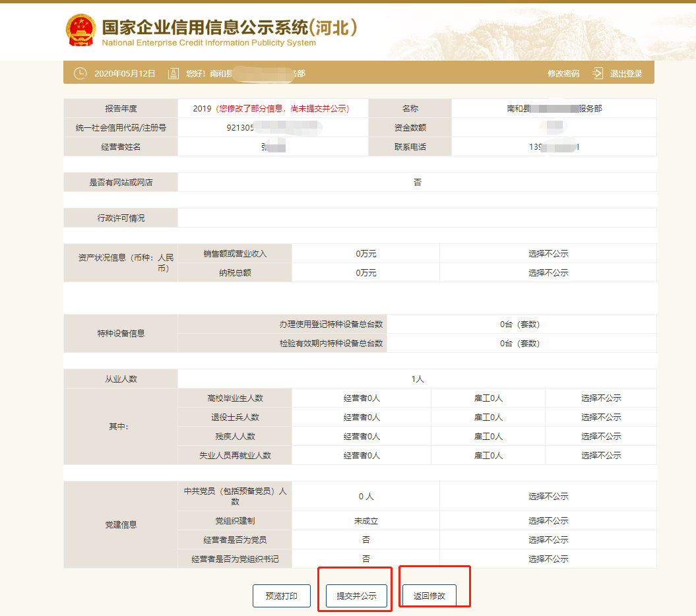This screenshot has height=616, width=696.
Task: Toggle 选择不公示 for 残疾人人数 row
Action: [600, 436]
